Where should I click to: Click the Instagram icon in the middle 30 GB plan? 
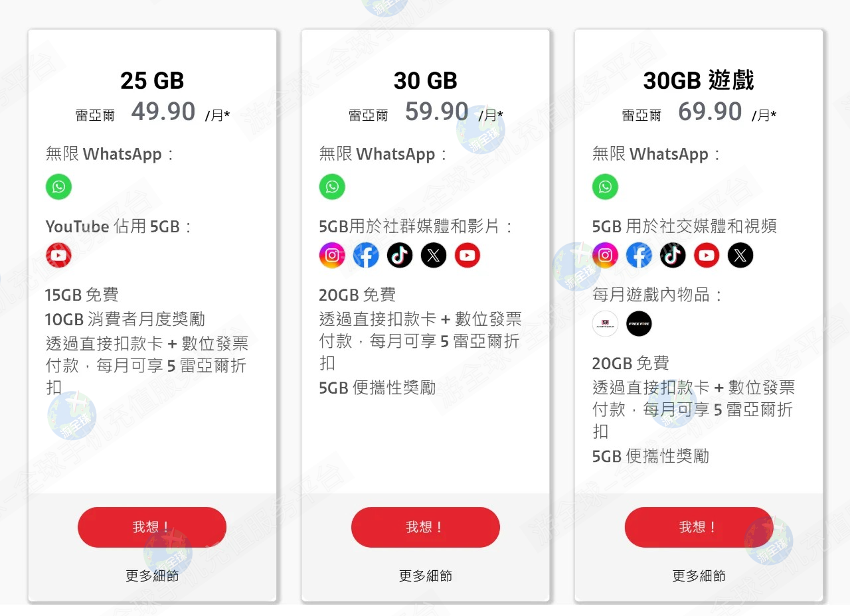point(332,256)
